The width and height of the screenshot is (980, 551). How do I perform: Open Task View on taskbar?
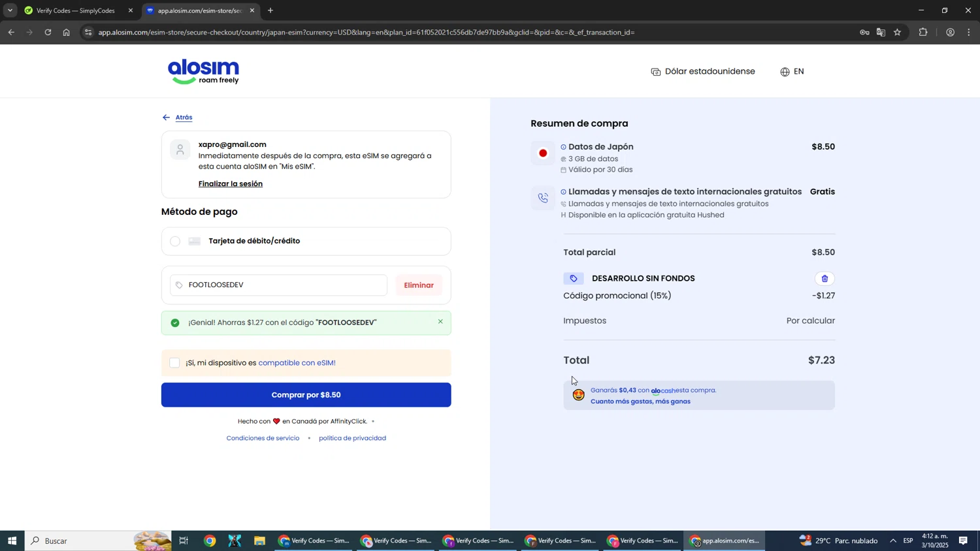184,541
